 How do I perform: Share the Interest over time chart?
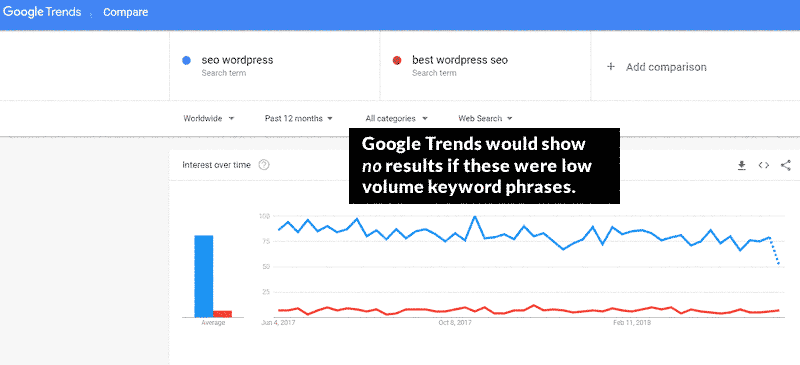click(x=786, y=165)
